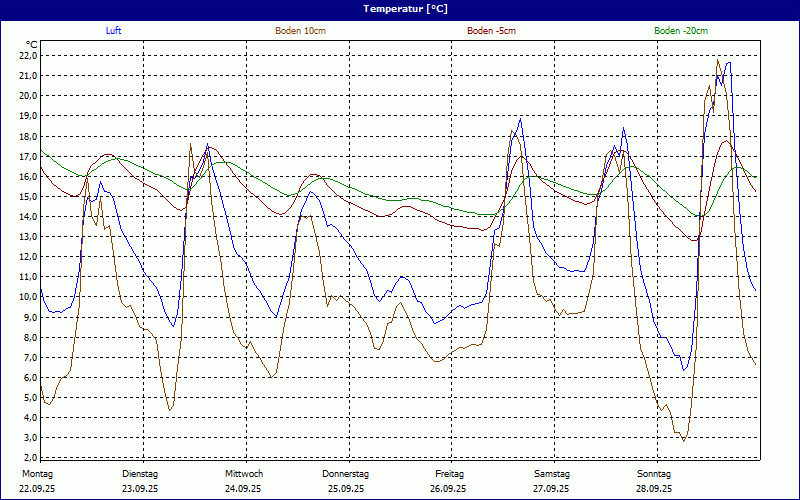
Task: Click the '11,0' y-axis value
Action: click(29, 277)
